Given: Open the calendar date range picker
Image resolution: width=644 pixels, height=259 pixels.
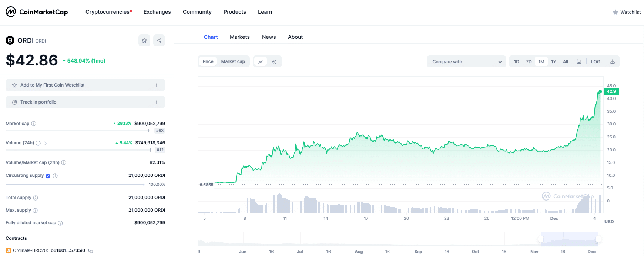Looking at the screenshot, I should point(579,62).
